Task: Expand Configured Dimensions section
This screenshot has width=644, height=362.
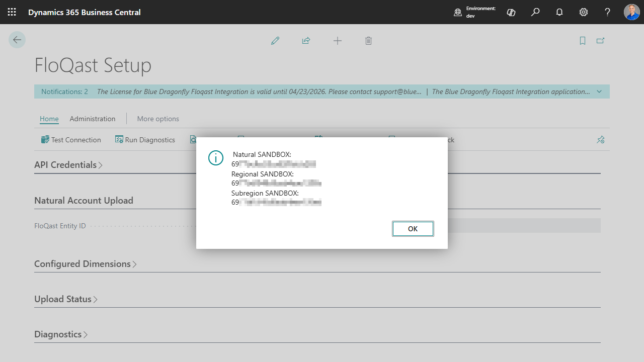Action: pyautogui.click(x=86, y=264)
